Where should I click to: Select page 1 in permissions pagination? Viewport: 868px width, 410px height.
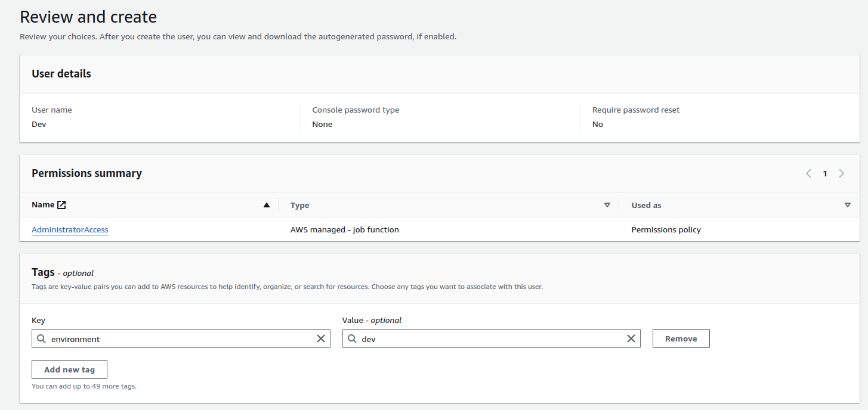pos(825,173)
